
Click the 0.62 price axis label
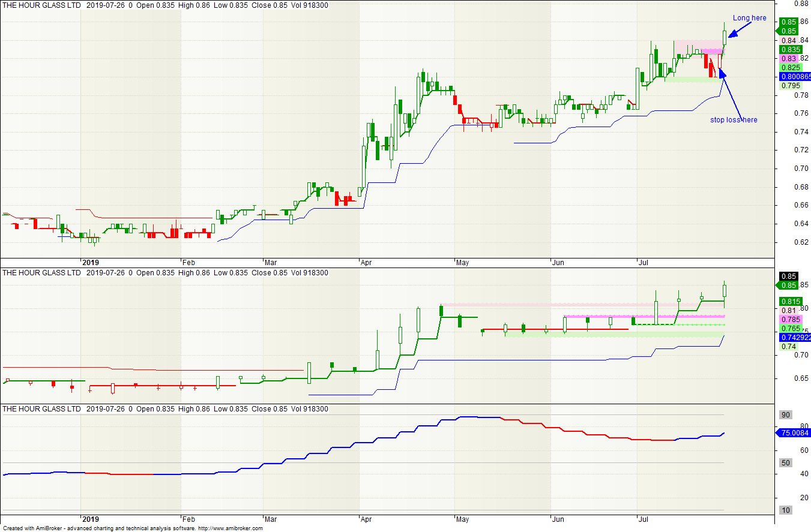tap(801, 242)
